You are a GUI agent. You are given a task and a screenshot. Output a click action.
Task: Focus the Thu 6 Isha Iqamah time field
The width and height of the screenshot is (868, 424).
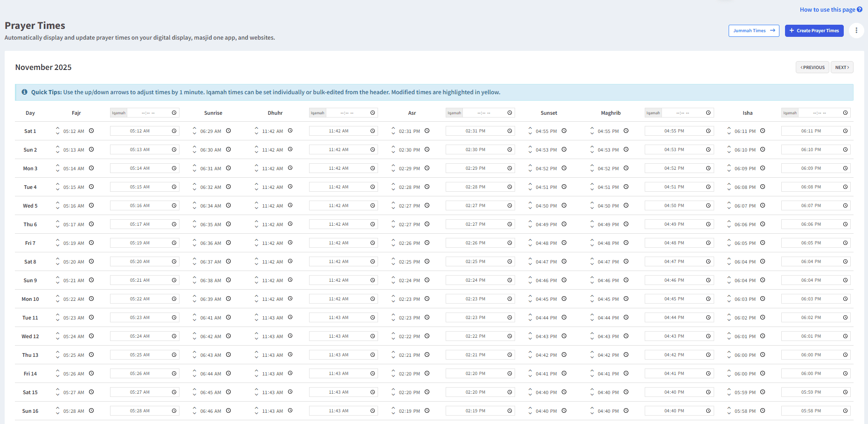coord(816,224)
